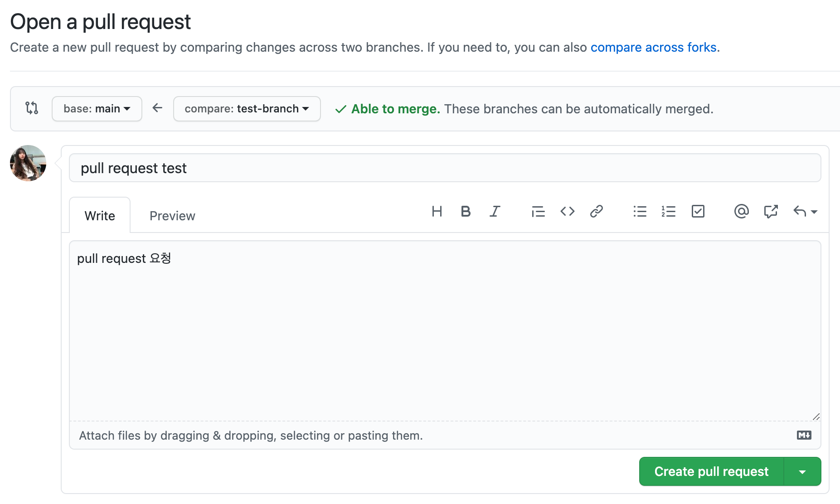Image resolution: width=840 pixels, height=504 pixels.
Task: Toggle bold text formatting
Action: tap(466, 211)
